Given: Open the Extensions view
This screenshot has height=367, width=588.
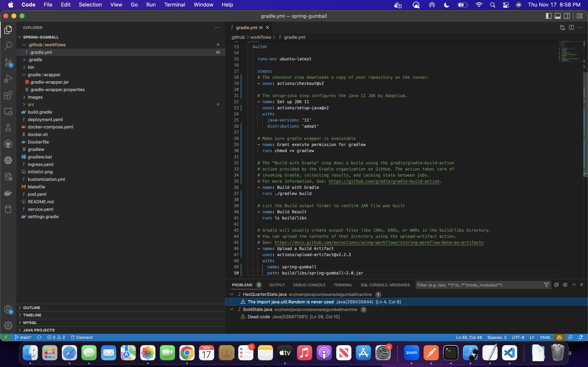Looking at the screenshot, I should 8,95.
